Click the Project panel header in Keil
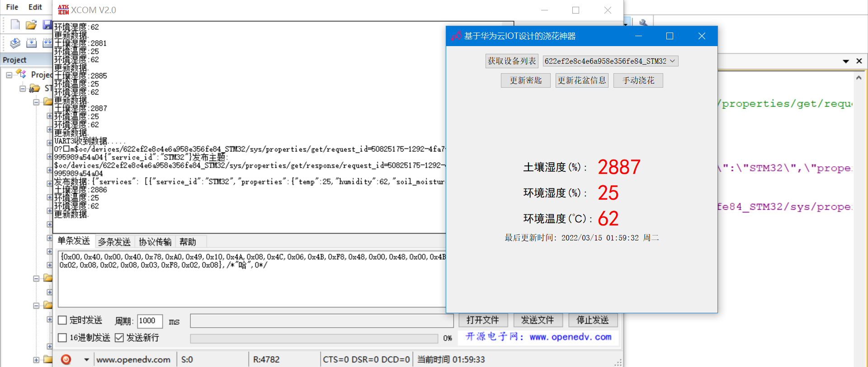 (x=26, y=60)
